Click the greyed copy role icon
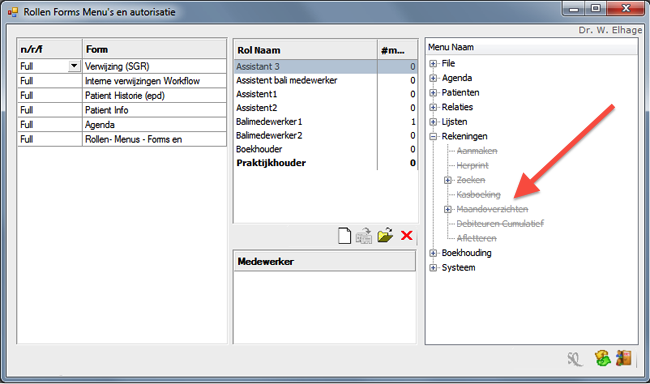The height and width of the screenshot is (384, 650). click(x=364, y=236)
